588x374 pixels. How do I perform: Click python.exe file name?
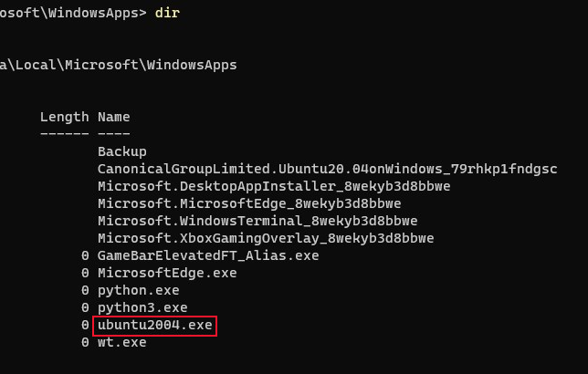pos(139,290)
